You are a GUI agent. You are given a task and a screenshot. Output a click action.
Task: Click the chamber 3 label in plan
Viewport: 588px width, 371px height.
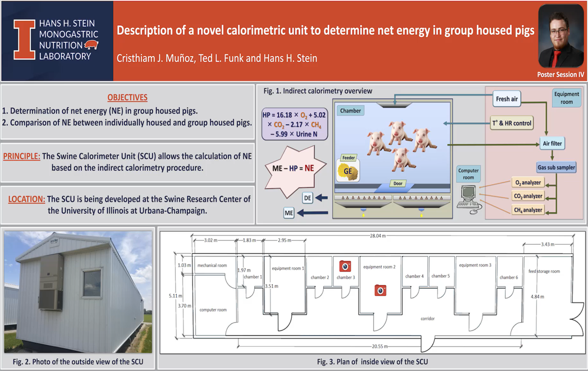pos(346,277)
